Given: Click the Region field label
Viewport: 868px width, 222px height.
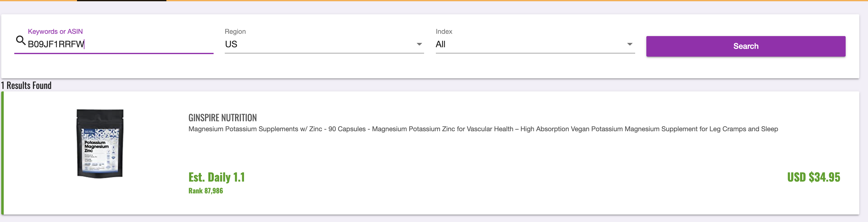Looking at the screenshot, I should tap(235, 31).
